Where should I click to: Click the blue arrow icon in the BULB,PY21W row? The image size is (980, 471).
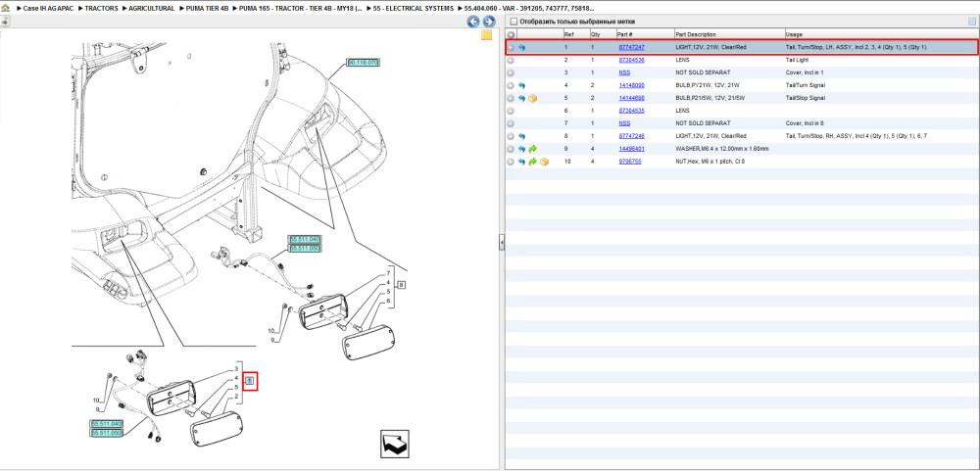(522, 85)
